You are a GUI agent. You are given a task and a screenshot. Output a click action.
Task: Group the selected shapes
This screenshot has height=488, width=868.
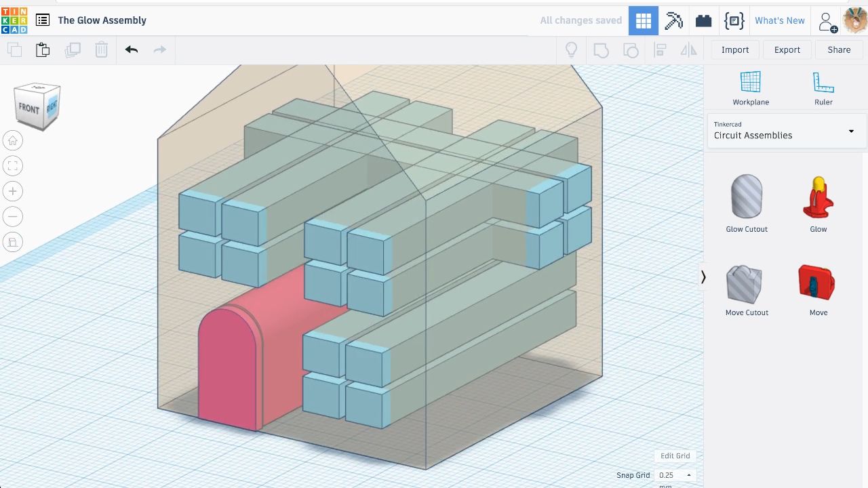(601, 49)
